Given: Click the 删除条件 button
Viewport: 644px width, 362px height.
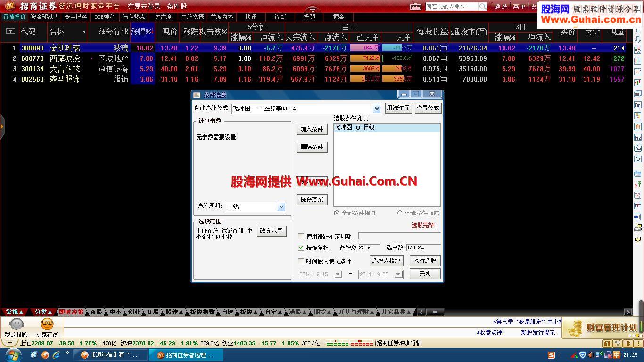Looking at the screenshot, I should [x=312, y=147].
